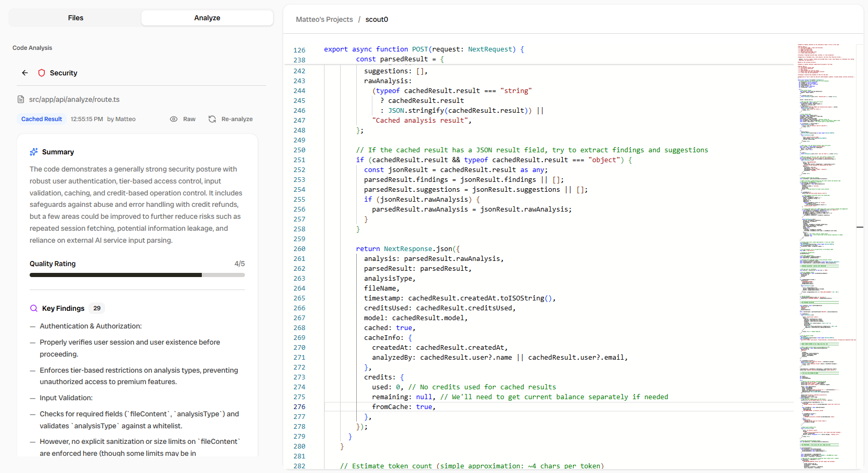Click the Quality Rating progress bar

coord(137,275)
